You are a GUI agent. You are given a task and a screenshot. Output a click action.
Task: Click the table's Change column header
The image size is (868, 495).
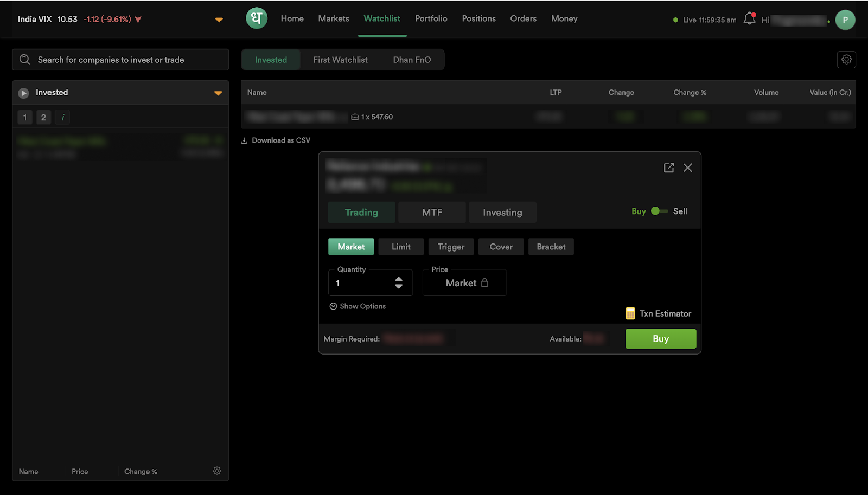[621, 93]
